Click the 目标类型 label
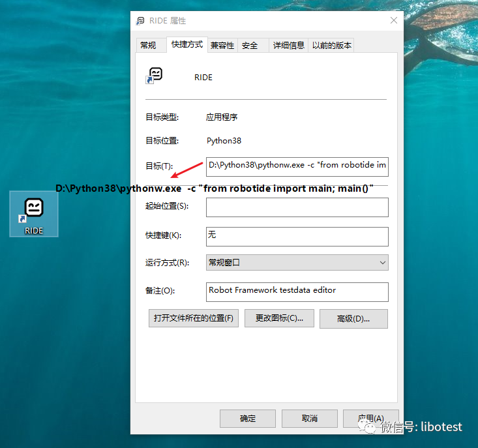This screenshot has height=448, width=478. pos(162,117)
